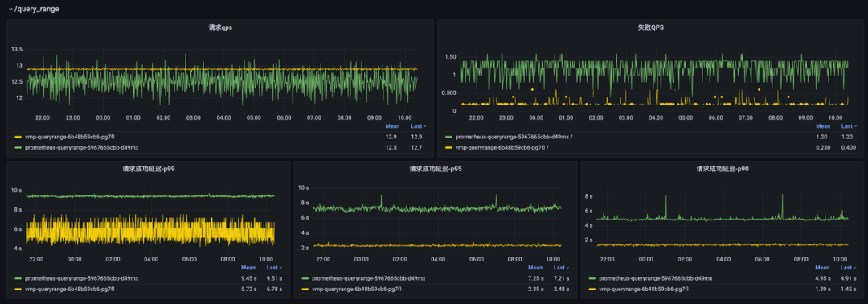Click the 9.45 s mean value
Screen dimensions: 868x304
[249, 278]
